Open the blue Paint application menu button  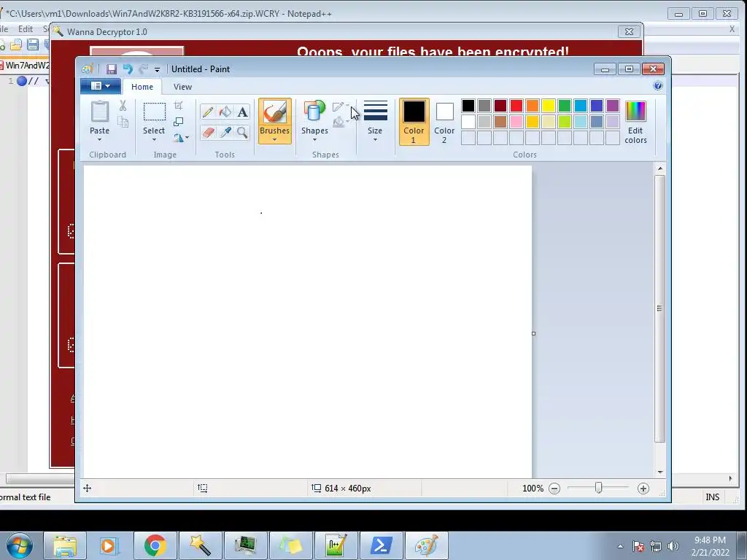(101, 86)
